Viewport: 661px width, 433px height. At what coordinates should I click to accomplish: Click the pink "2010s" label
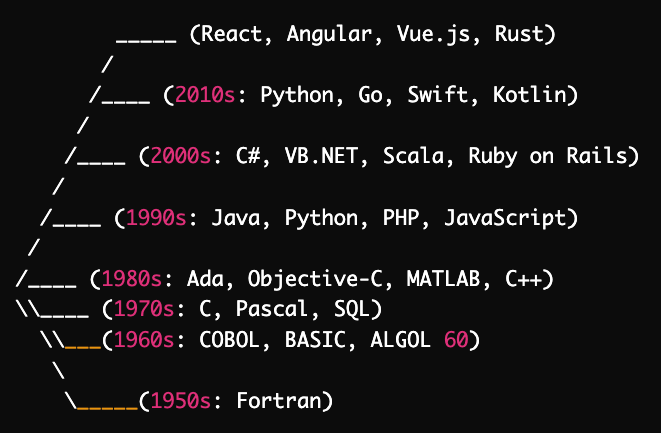pyautogui.click(x=205, y=94)
